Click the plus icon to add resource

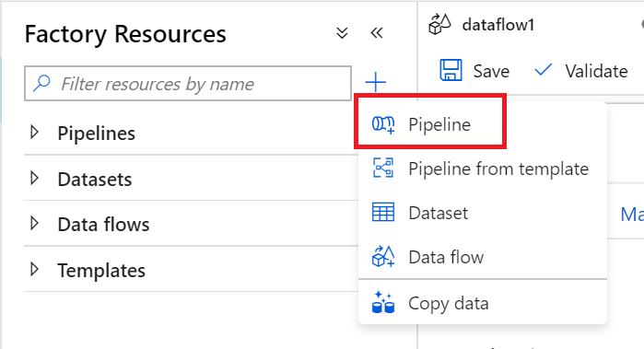coord(375,82)
